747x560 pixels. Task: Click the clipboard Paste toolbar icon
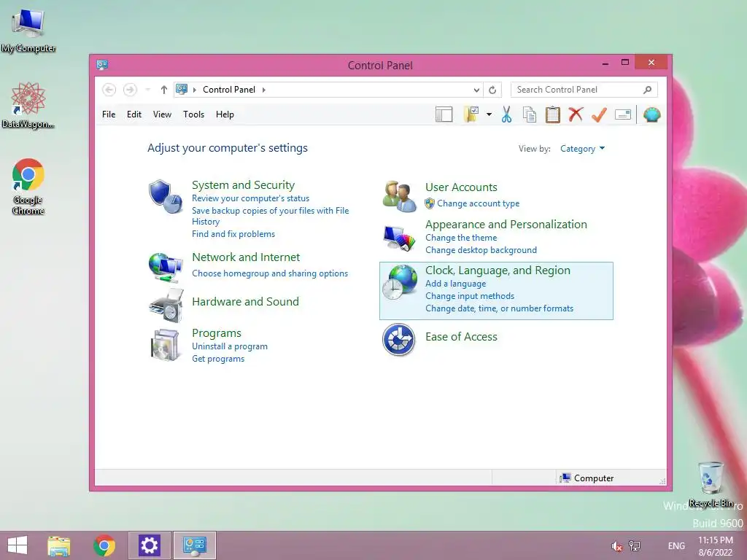pos(553,114)
